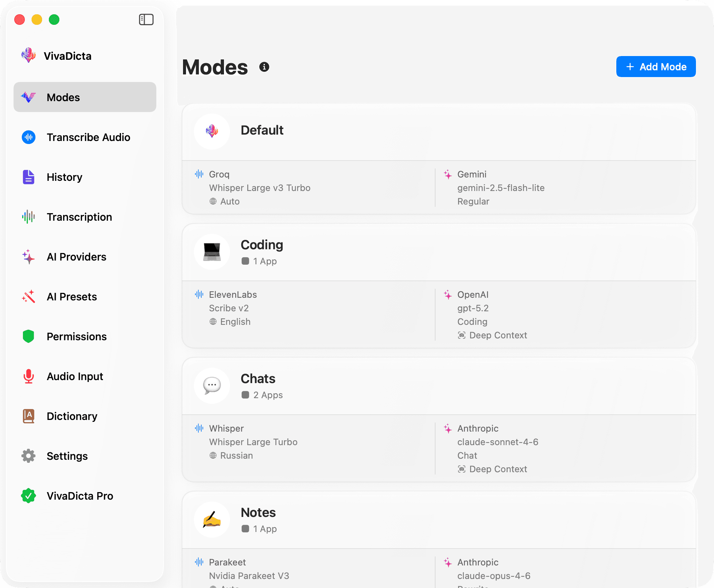Open the Dictionary section

[x=71, y=416]
